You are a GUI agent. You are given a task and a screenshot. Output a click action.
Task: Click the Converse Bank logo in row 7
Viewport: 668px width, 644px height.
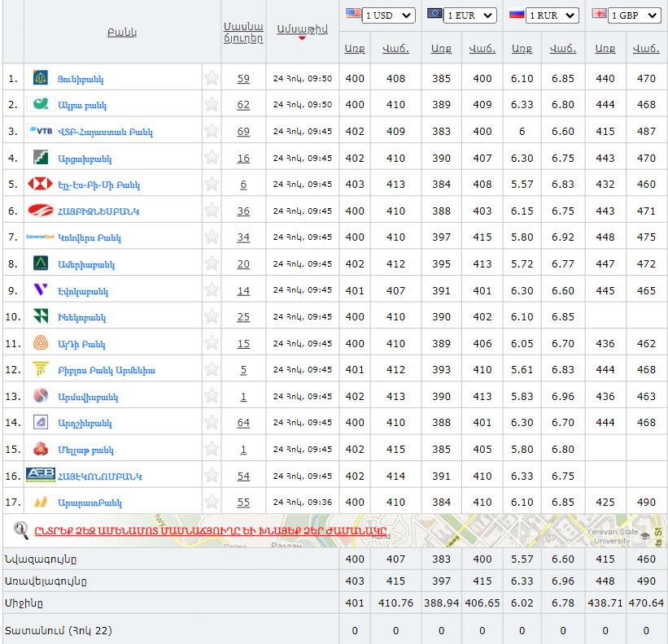[41, 237]
